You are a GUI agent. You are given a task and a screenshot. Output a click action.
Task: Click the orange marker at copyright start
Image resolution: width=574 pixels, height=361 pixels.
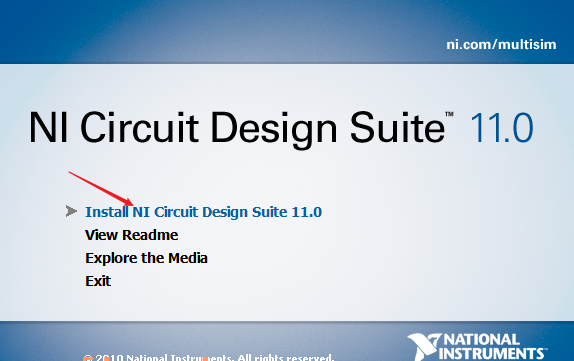[x=88, y=358]
